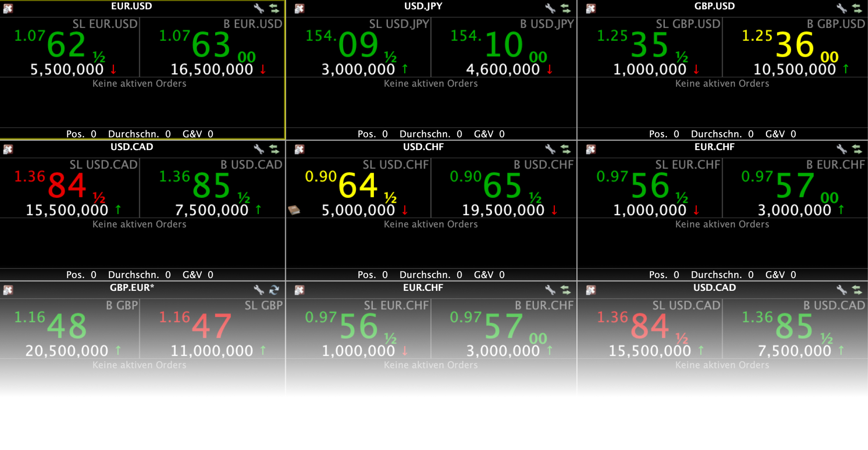Click swap-arrows icon in EUR.USD panel header
The height and width of the screenshot is (450, 868).
point(274,8)
